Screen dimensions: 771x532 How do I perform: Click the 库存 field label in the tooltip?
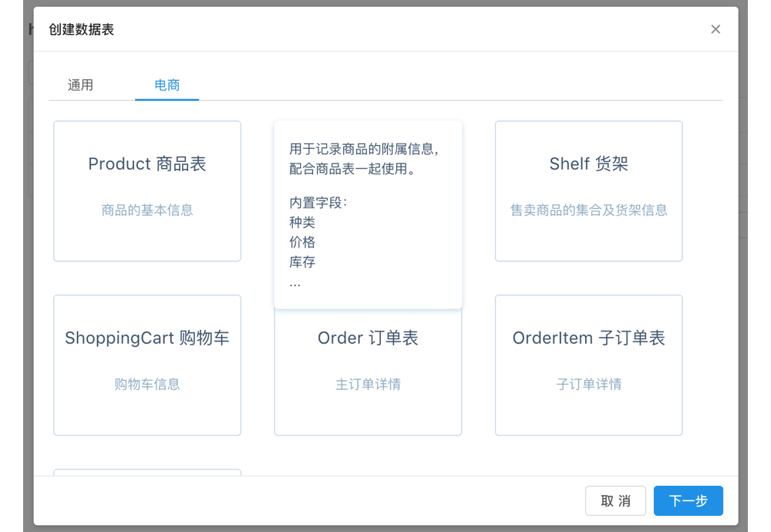click(301, 261)
